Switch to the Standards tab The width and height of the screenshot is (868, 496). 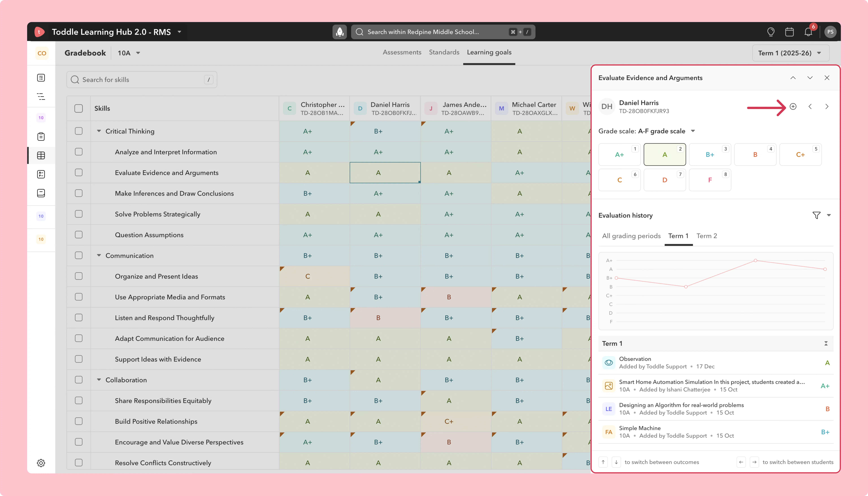coord(444,52)
